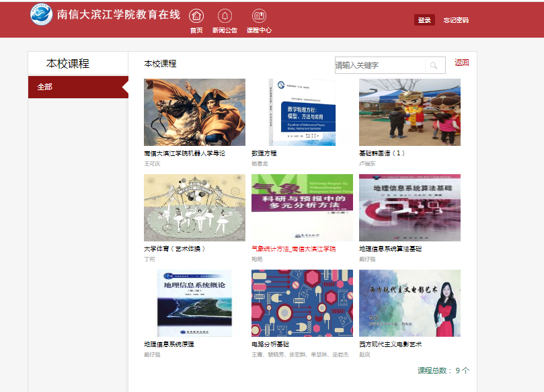Click the school logo in the header
The width and height of the screenshot is (544, 392).
click(x=42, y=15)
